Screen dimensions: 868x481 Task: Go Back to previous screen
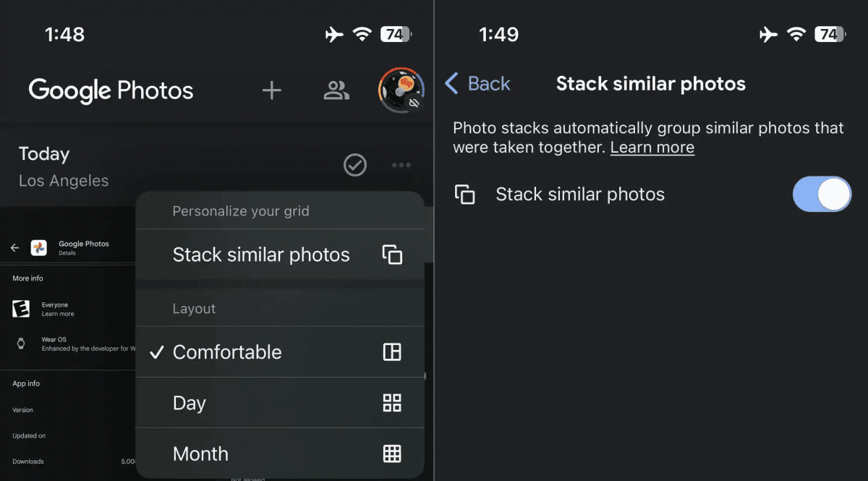point(489,84)
